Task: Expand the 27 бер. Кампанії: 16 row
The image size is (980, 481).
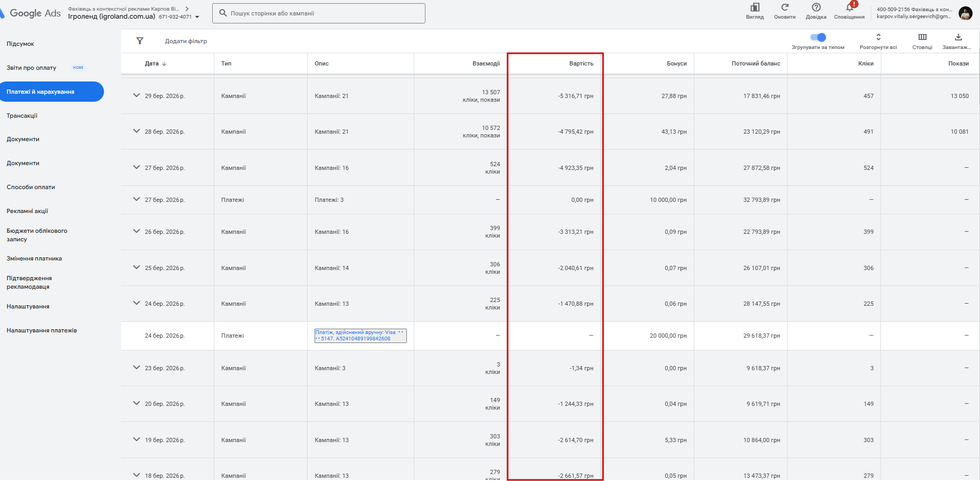Action: click(136, 167)
